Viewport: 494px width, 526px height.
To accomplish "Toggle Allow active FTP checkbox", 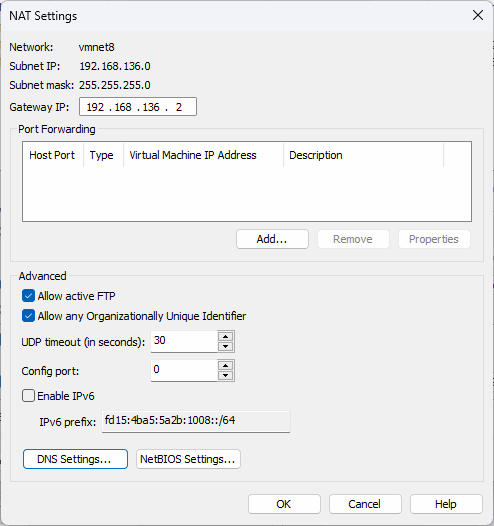I will click(28, 296).
